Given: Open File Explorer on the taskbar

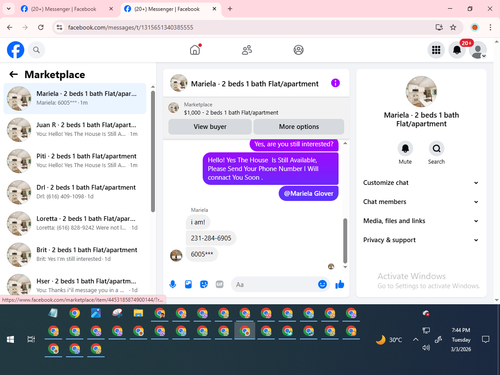Looking at the screenshot, I should (x=138, y=313).
